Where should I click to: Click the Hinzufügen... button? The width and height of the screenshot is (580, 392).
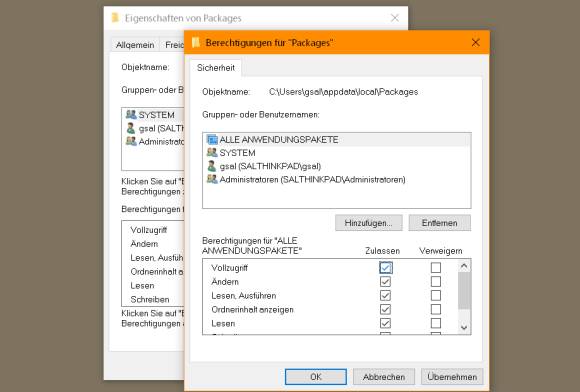pyautogui.click(x=368, y=223)
